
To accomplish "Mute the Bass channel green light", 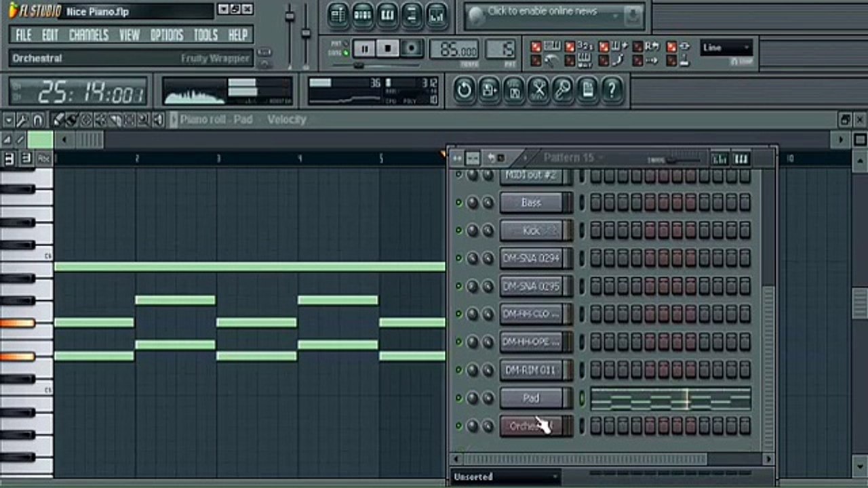I will click(x=458, y=203).
